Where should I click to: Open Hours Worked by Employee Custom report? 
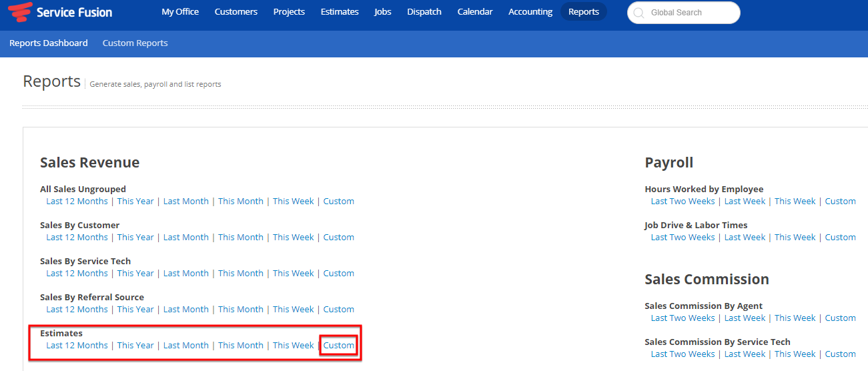tap(841, 202)
